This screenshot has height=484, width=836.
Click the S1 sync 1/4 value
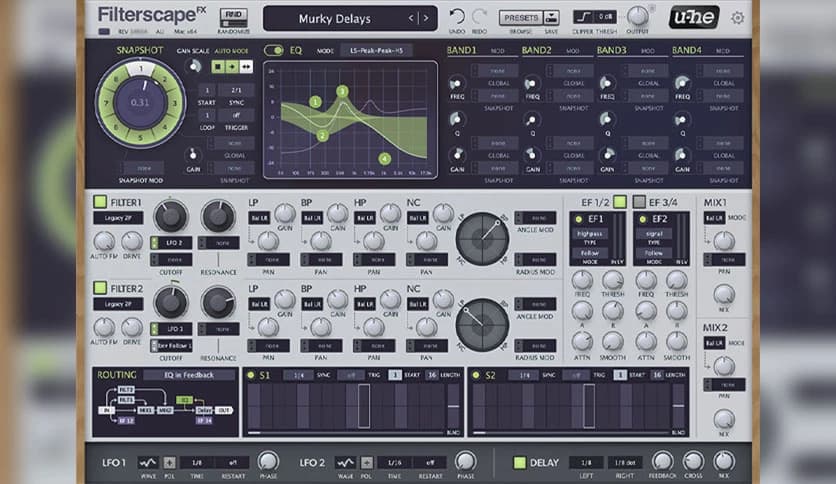pyautogui.click(x=299, y=375)
